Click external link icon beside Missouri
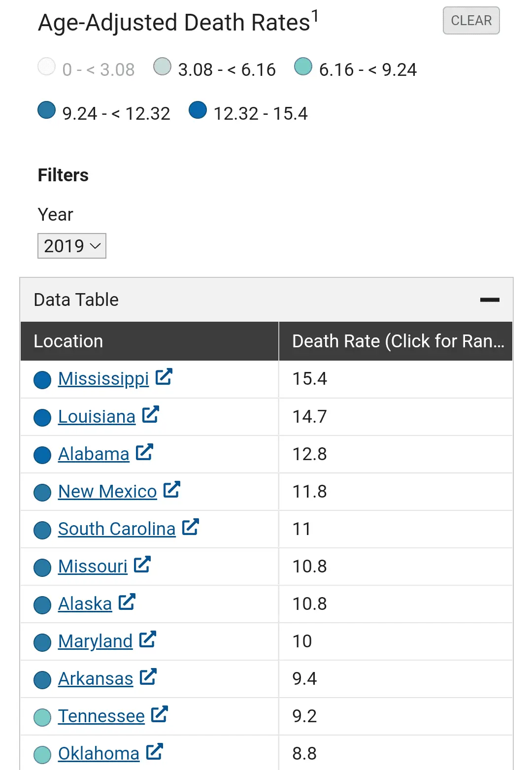This screenshot has width=532, height=770. [x=142, y=565]
